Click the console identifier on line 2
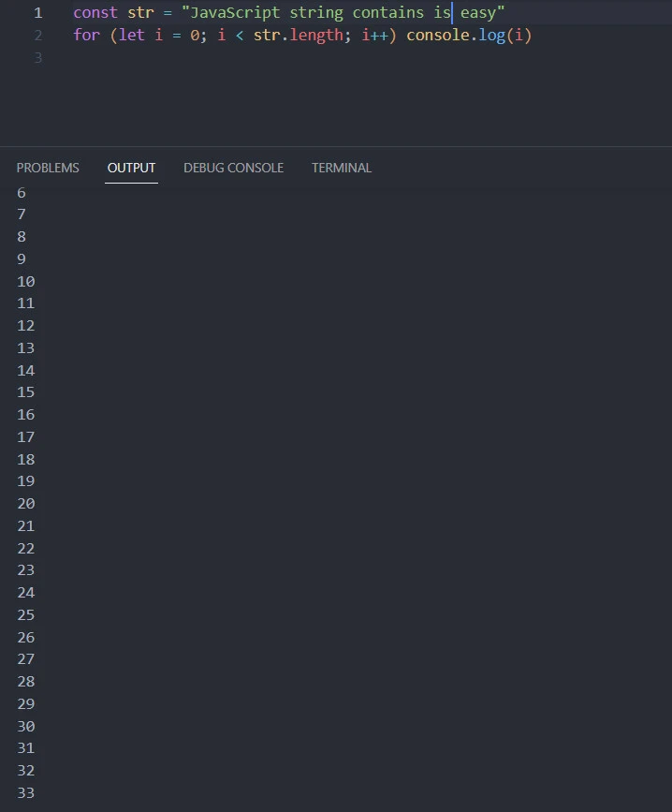This screenshot has height=812, width=672. (x=437, y=36)
